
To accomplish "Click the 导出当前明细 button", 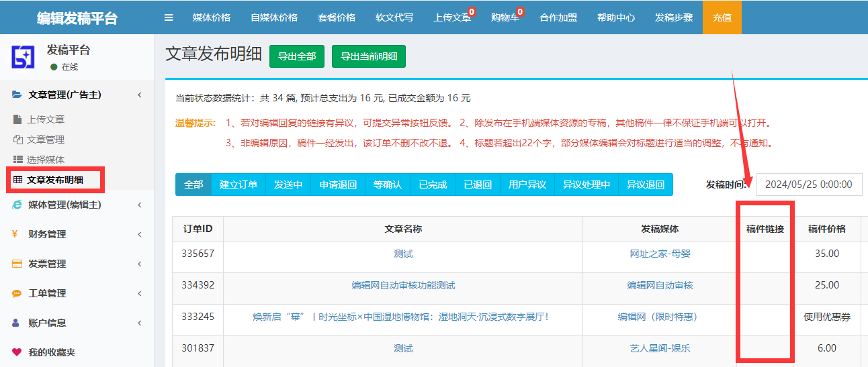I will pos(368,56).
